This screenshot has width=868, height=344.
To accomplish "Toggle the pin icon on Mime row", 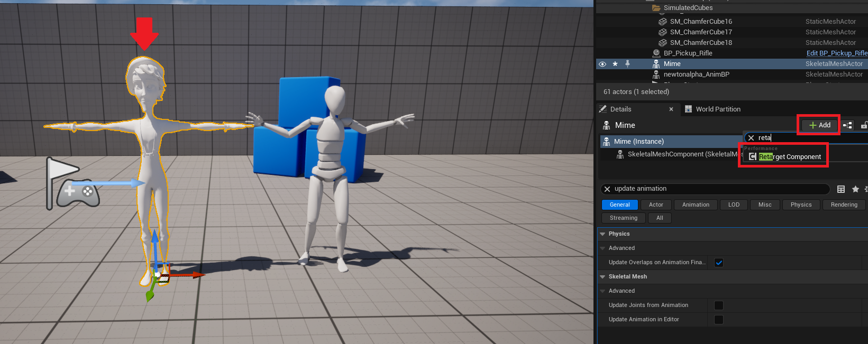I will click(x=627, y=64).
